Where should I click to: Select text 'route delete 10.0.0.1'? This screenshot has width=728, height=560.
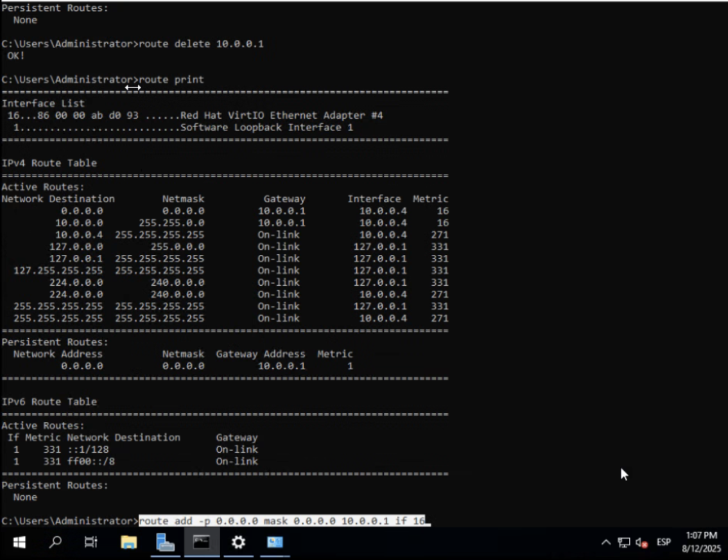click(201, 44)
